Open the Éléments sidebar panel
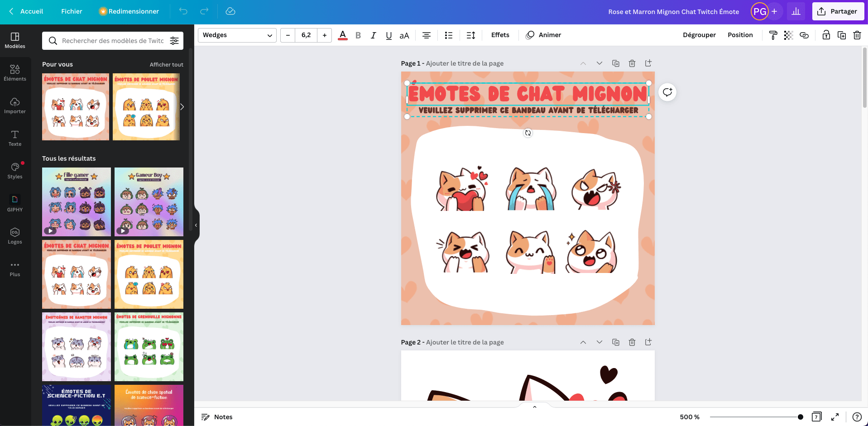Viewport: 868px width, 426px height. click(15, 73)
